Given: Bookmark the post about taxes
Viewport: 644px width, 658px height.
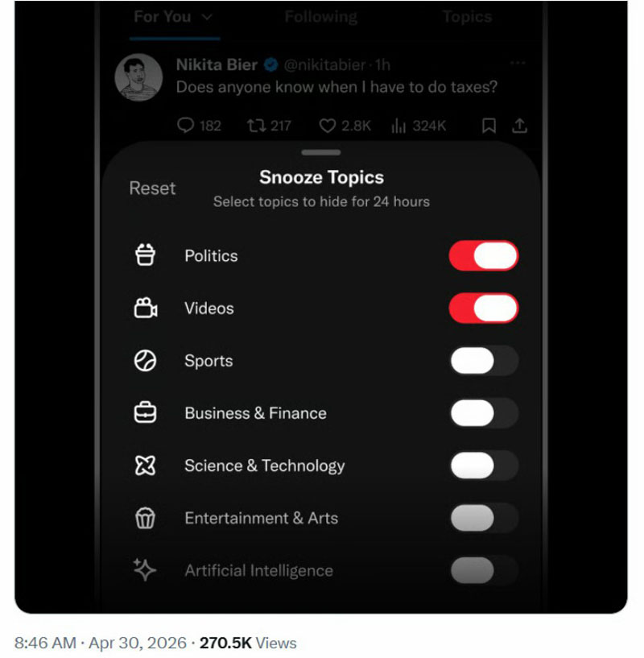Looking at the screenshot, I should pos(489,126).
